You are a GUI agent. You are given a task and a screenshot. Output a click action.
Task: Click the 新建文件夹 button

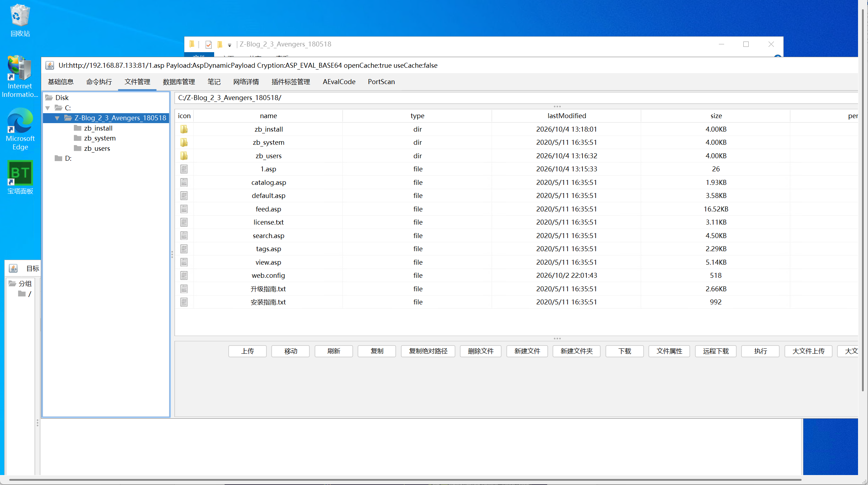tap(577, 351)
